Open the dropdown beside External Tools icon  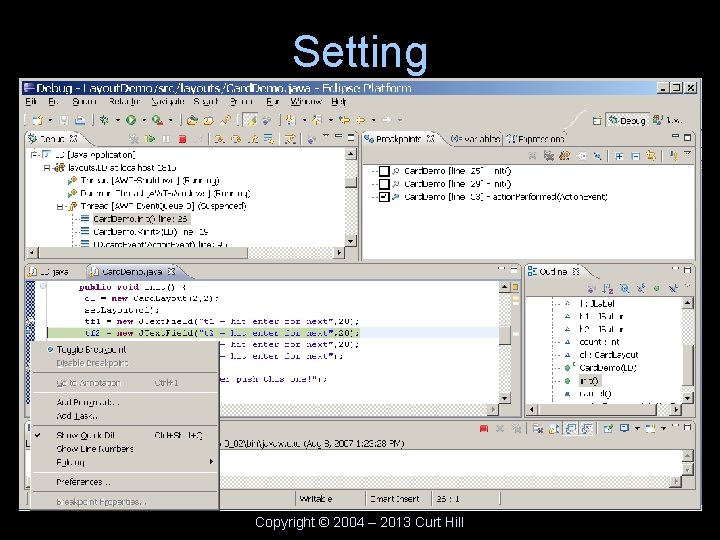coord(170,120)
